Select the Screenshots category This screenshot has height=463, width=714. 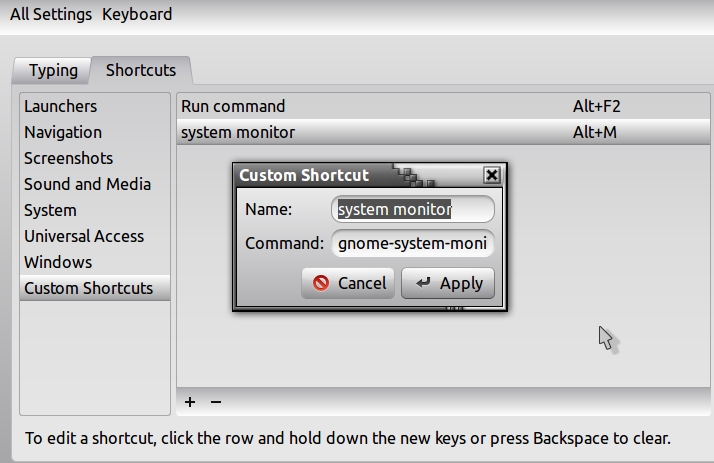pyautogui.click(x=68, y=158)
